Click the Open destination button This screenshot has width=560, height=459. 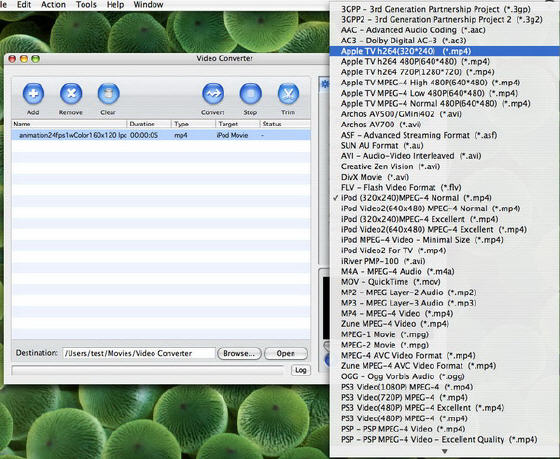tap(286, 354)
